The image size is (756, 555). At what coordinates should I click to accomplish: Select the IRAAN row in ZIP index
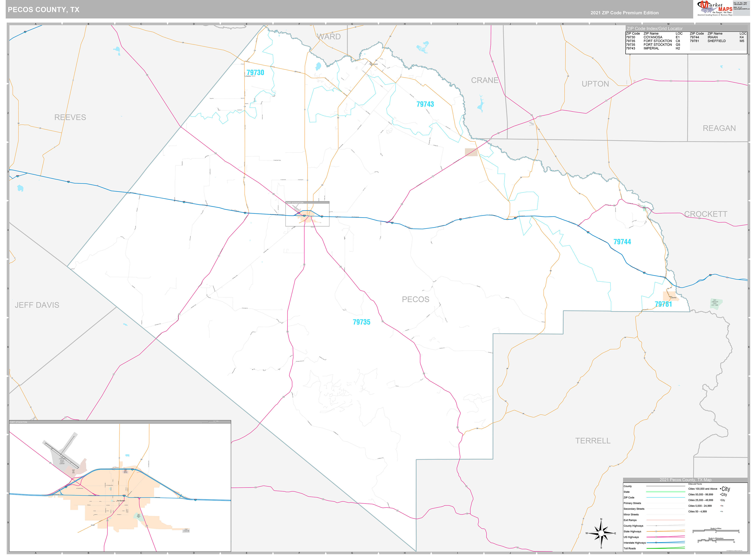pyautogui.click(x=717, y=37)
